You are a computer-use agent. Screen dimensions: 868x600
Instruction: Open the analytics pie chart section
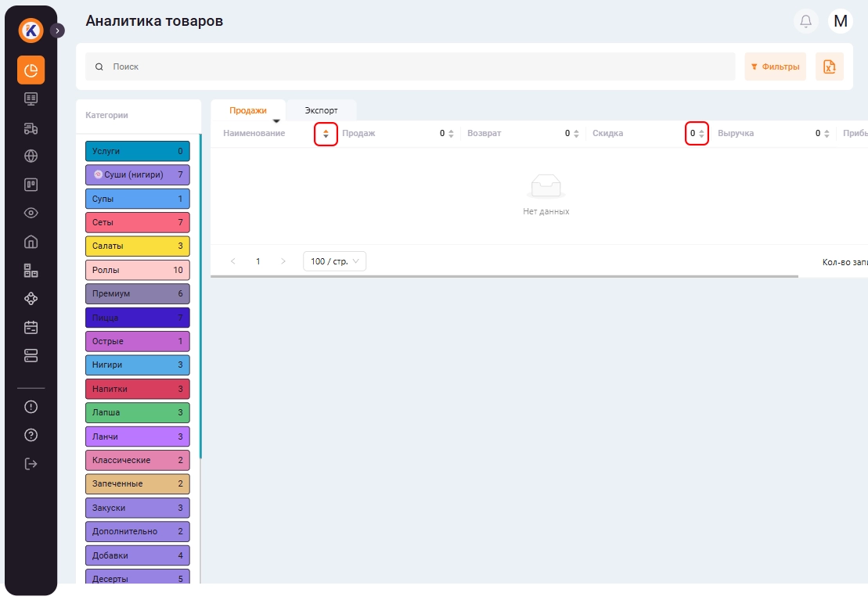pyautogui.click(x=31, y=70)
